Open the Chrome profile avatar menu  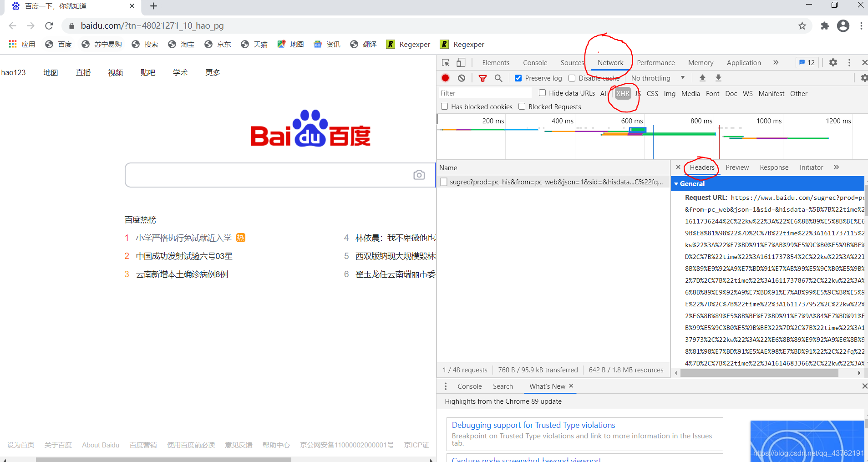coord(843,26)
